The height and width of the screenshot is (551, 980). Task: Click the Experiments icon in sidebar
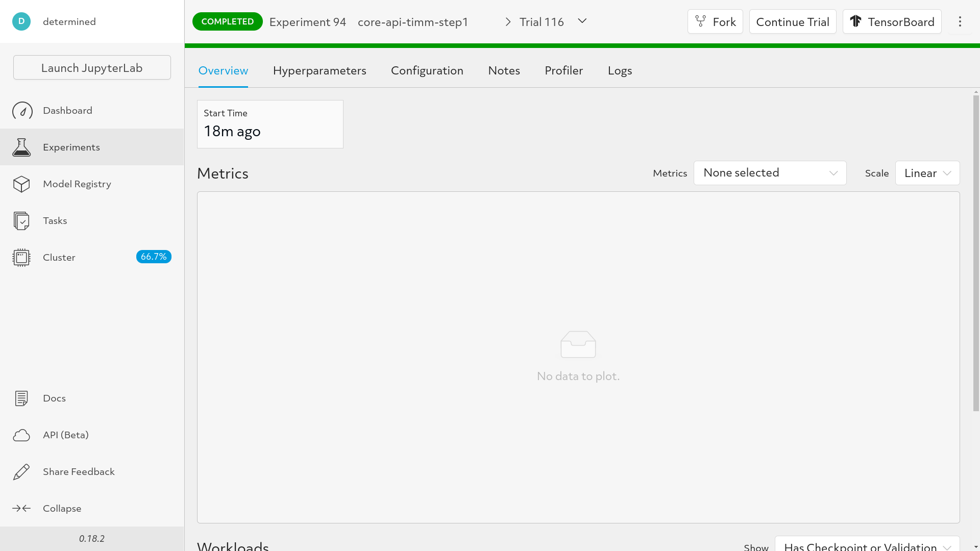point(21,146)
